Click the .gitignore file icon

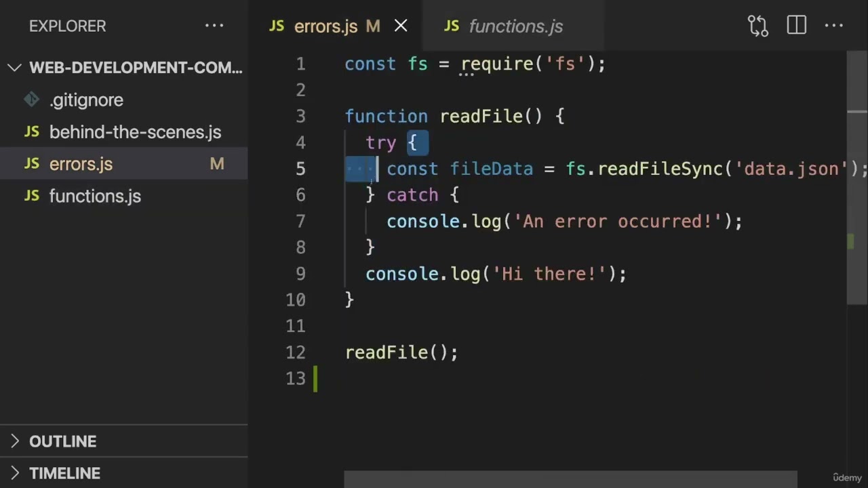click(x=31, y=100)
